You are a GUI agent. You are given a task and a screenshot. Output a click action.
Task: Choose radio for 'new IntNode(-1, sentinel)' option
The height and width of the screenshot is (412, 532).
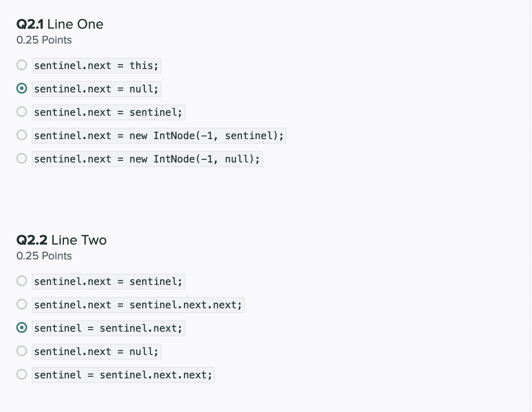[x=22, y=135]
